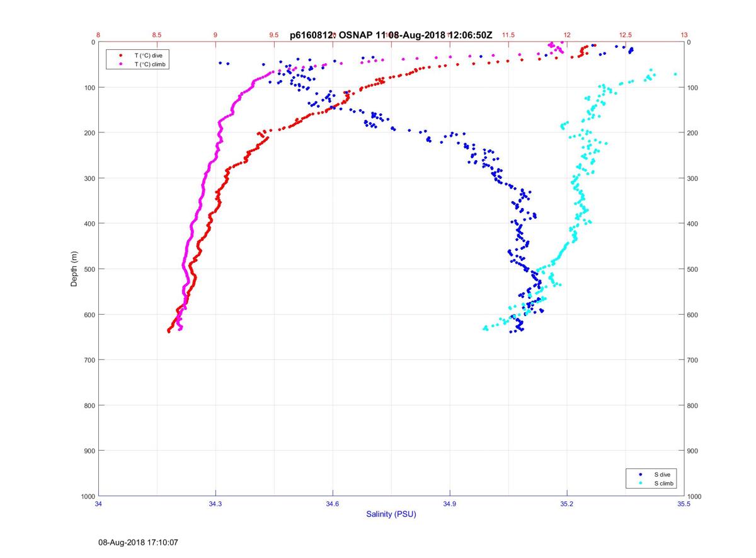Click '1000' on the right depth axis
Screen dimensions: 756x558
point(695,497)
